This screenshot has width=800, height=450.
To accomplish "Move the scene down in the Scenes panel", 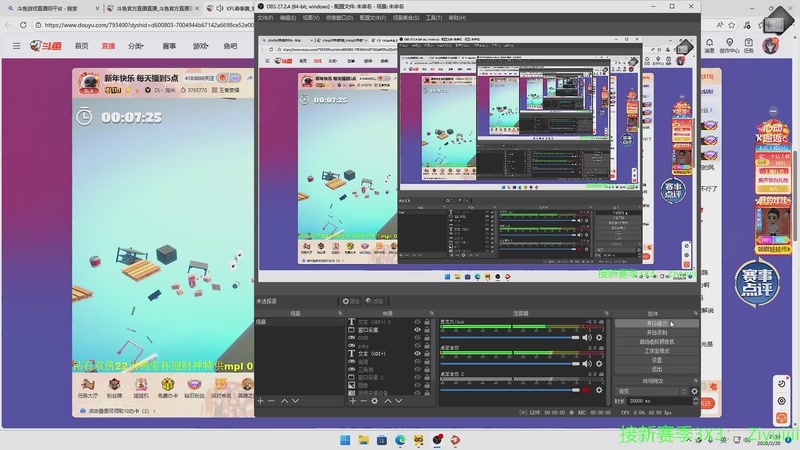I will click(x=295, y=401).
